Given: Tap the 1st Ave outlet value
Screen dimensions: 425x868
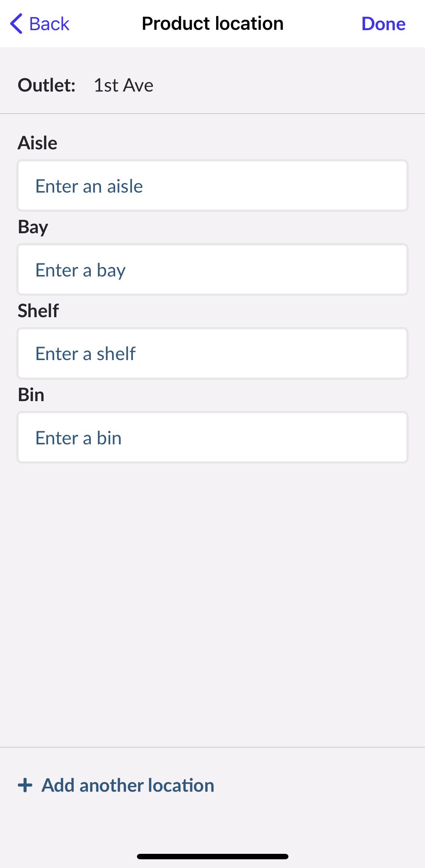Looking at the screenshot, I should 124,85.
